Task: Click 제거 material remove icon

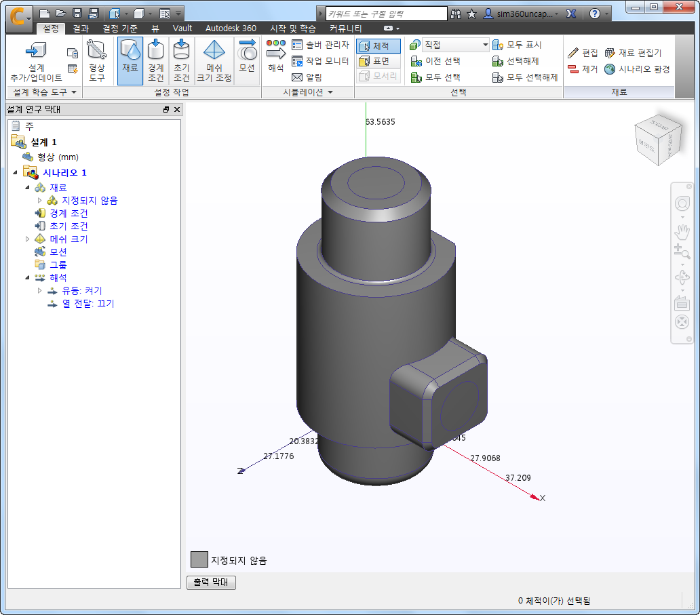Action: click(583, 69)
